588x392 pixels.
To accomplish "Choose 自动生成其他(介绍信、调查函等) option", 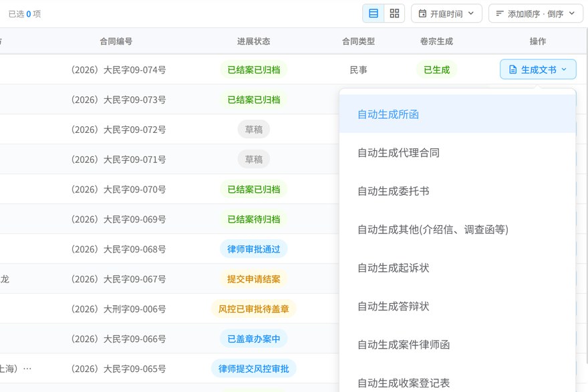I will 457,229.
